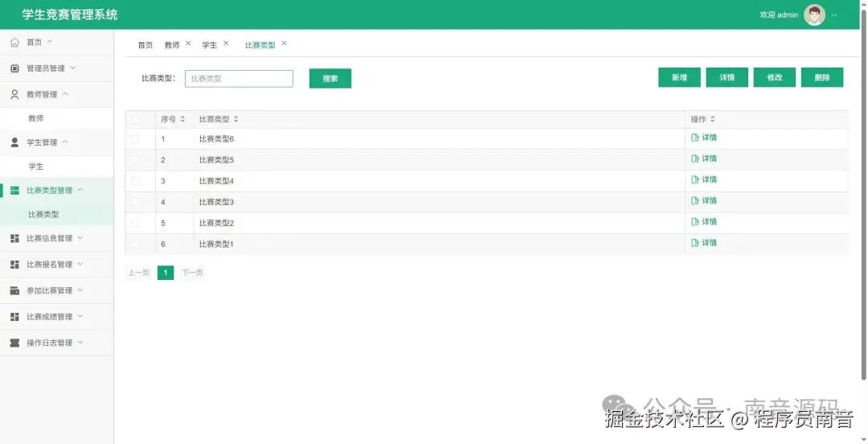
Task: Open 详情 for 比赛类型4 row
Action: (x=704, y=179)
